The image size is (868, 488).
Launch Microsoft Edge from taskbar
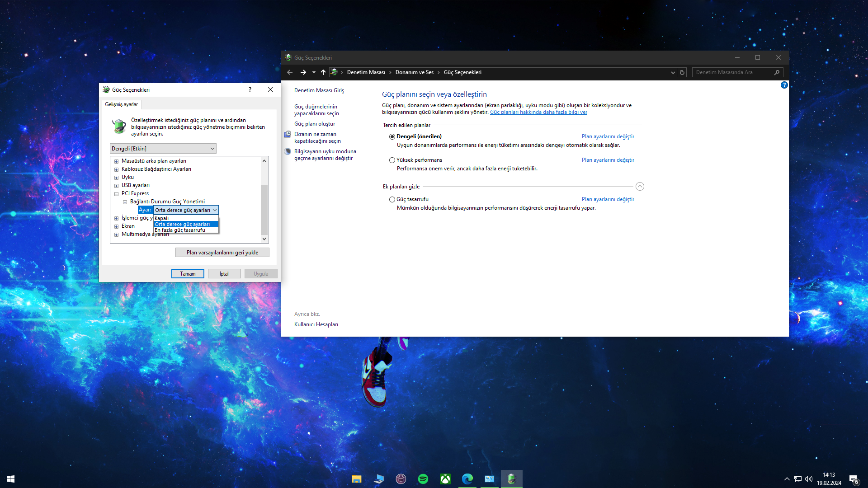coord(467,479)
